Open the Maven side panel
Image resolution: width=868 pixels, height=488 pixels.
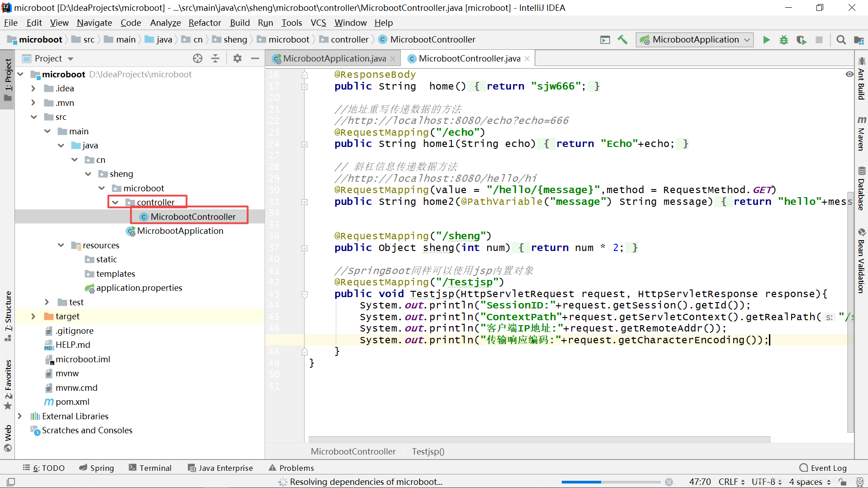click(861, 133)
